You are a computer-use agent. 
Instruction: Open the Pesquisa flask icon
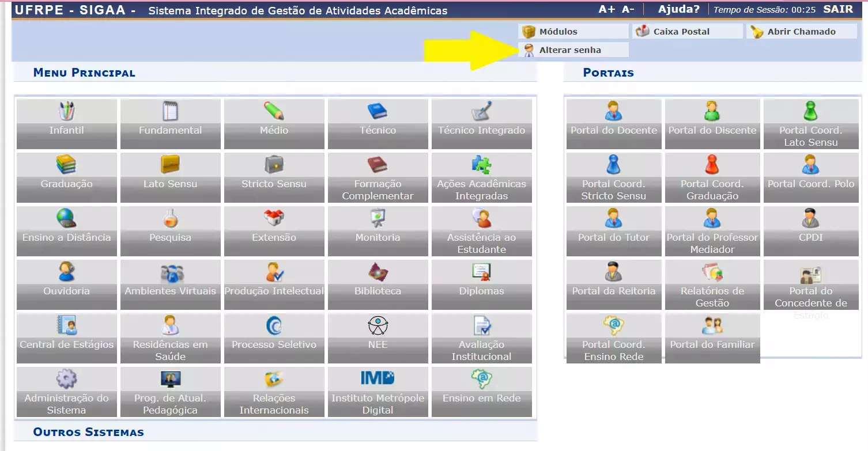(x=170, y=219)
